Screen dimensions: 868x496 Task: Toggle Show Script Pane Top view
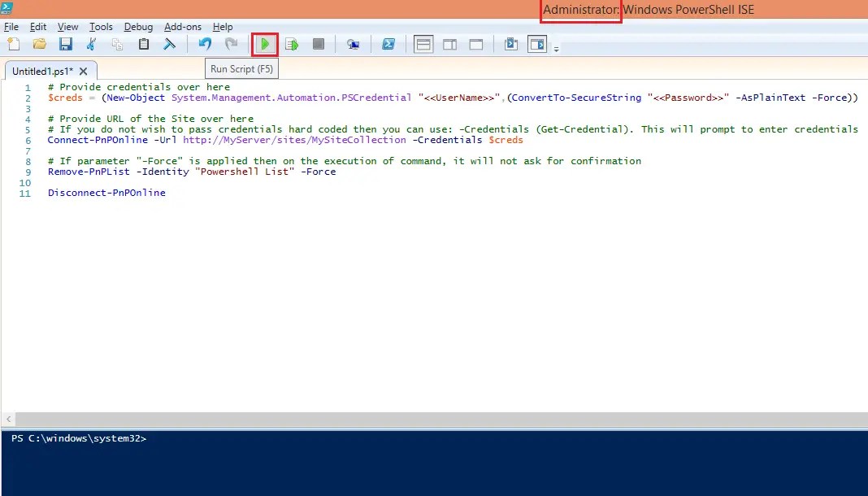tap(423, 44)
